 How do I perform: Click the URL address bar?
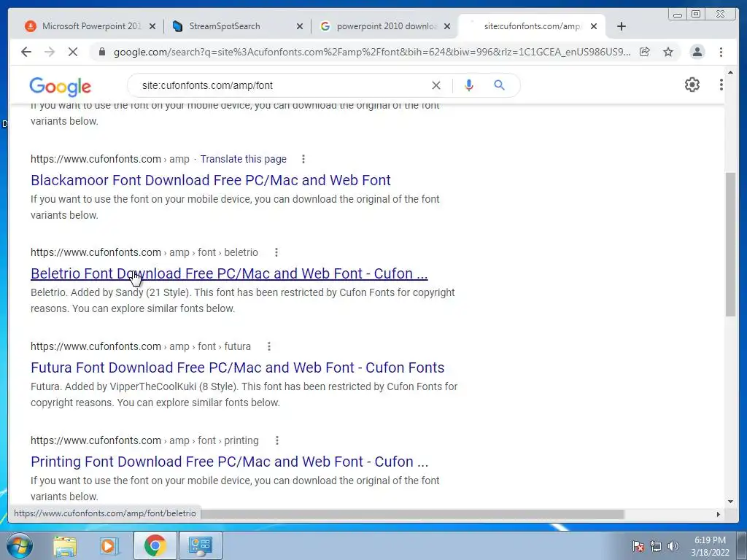(371, 52)
